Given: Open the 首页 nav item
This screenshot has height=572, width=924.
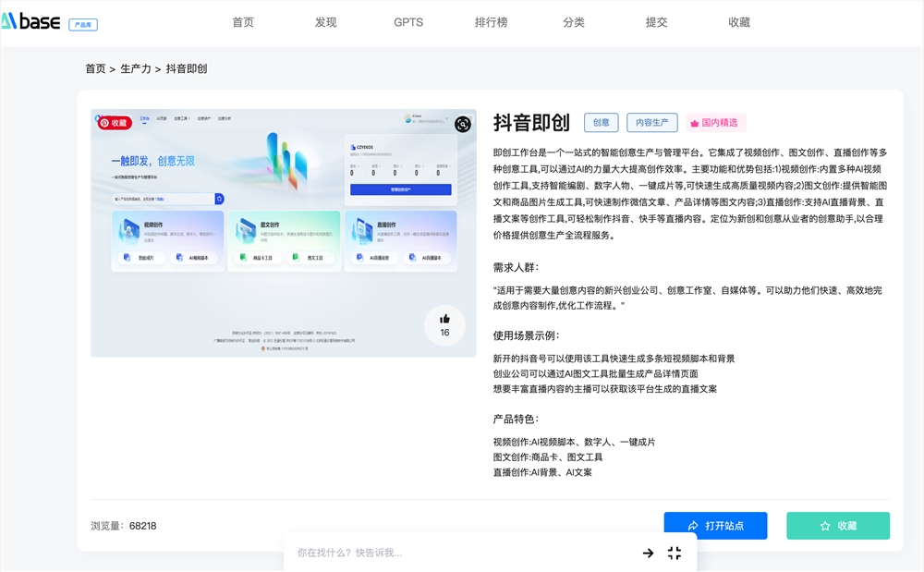Looking at the screenshot, I should (243, 22).
